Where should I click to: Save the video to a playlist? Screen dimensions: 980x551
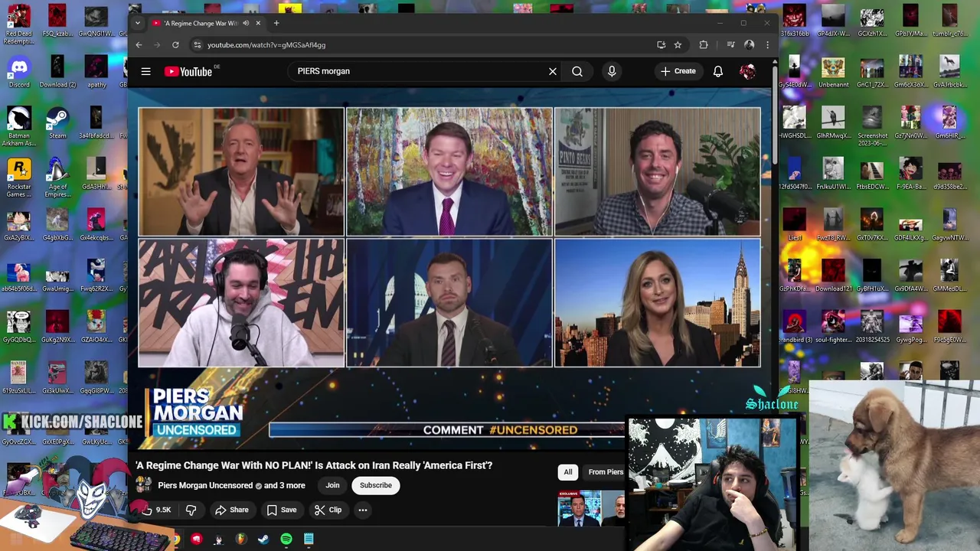[x=282, y=510]
